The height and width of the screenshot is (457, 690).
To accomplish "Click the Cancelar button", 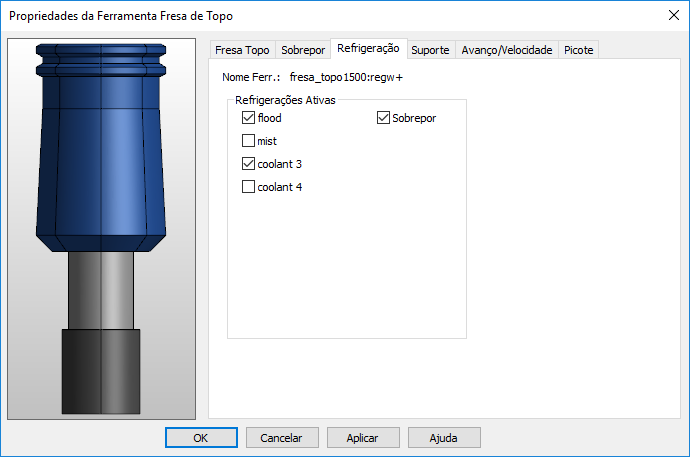I will tap(282, 438).
